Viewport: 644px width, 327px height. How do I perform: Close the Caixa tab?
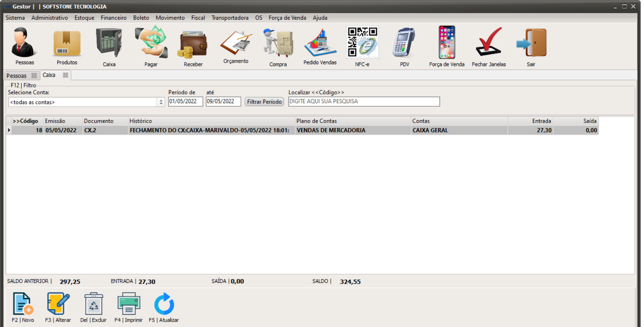coord(65,75)
